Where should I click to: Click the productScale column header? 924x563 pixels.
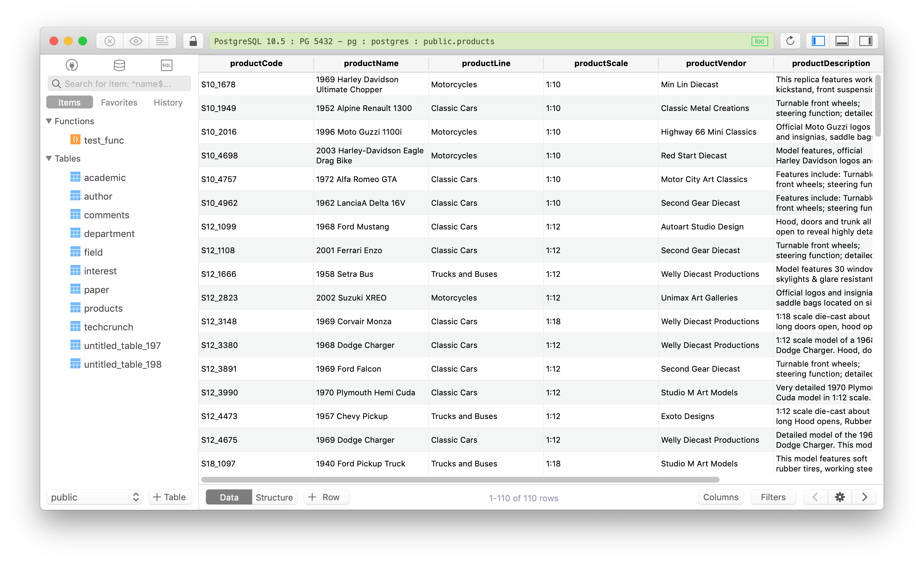(601, 63)
